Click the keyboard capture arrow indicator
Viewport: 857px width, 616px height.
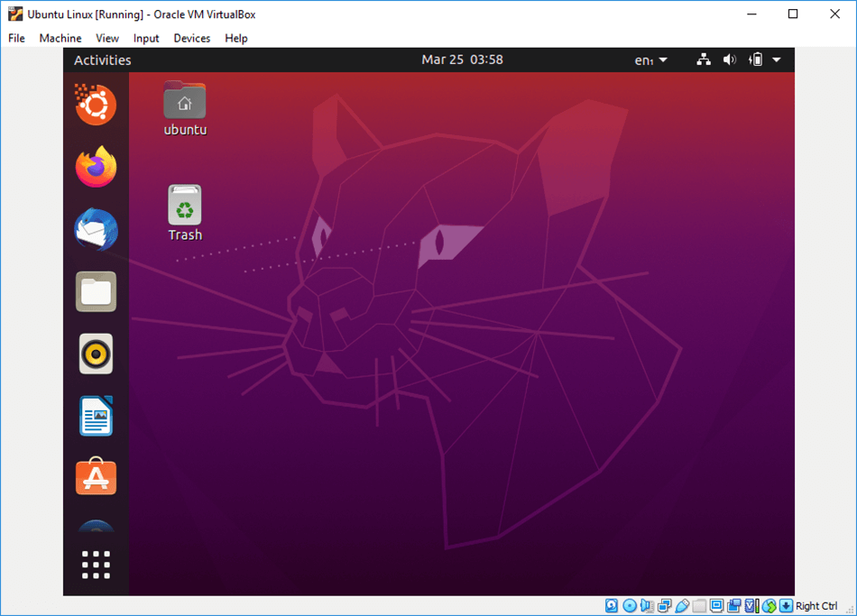point(786,605)
